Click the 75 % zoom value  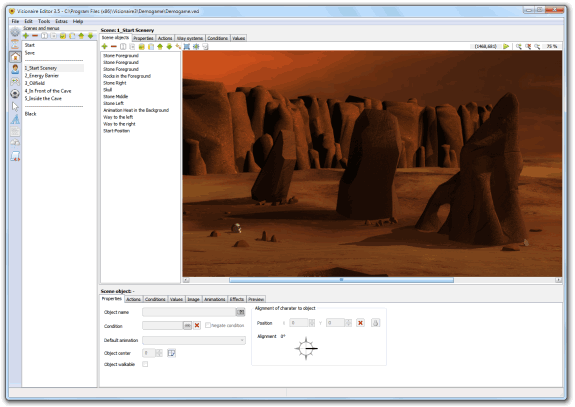tap(552, 47)
